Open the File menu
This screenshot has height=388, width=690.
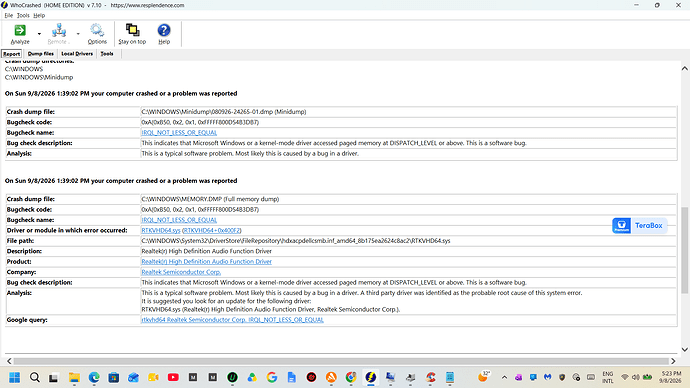pos(8,15)
